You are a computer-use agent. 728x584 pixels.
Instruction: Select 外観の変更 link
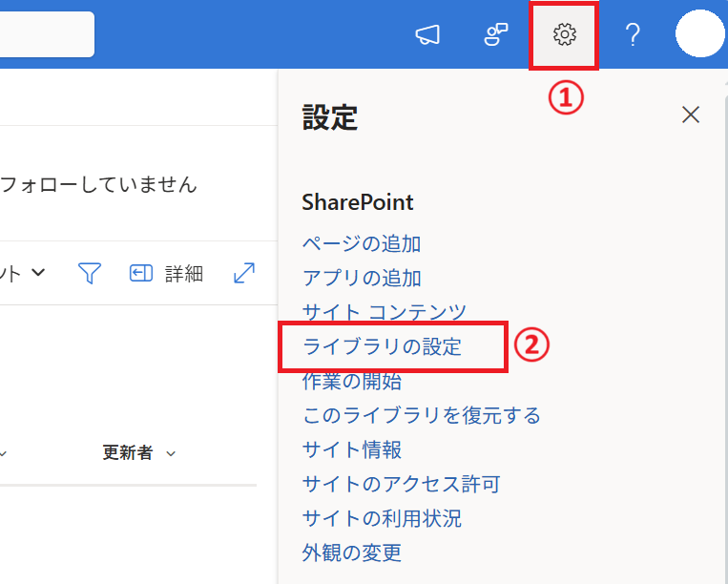351,553
